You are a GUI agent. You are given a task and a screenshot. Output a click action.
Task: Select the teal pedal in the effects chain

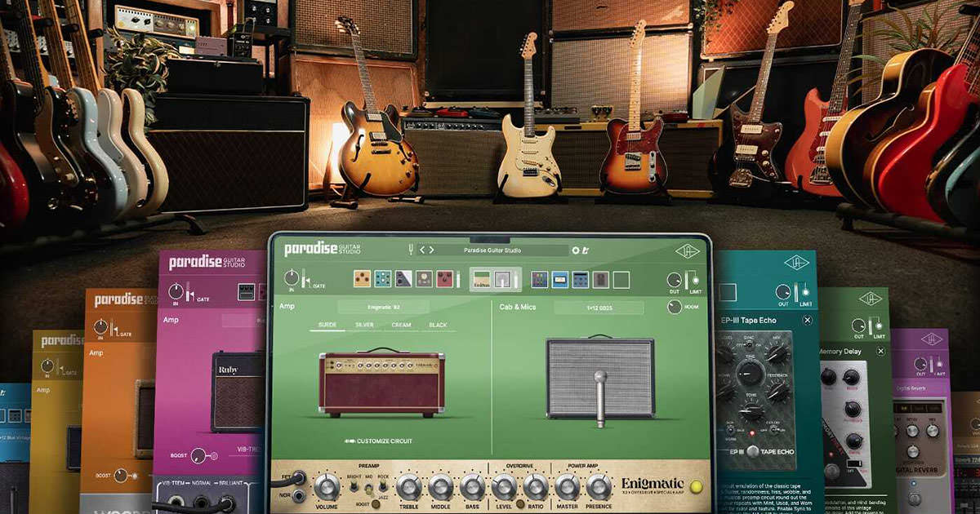point(382,280)
